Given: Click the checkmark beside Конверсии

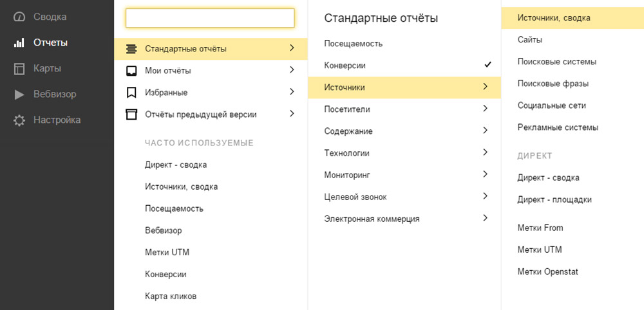Looking at the screenshot, I should click(488, 65).
